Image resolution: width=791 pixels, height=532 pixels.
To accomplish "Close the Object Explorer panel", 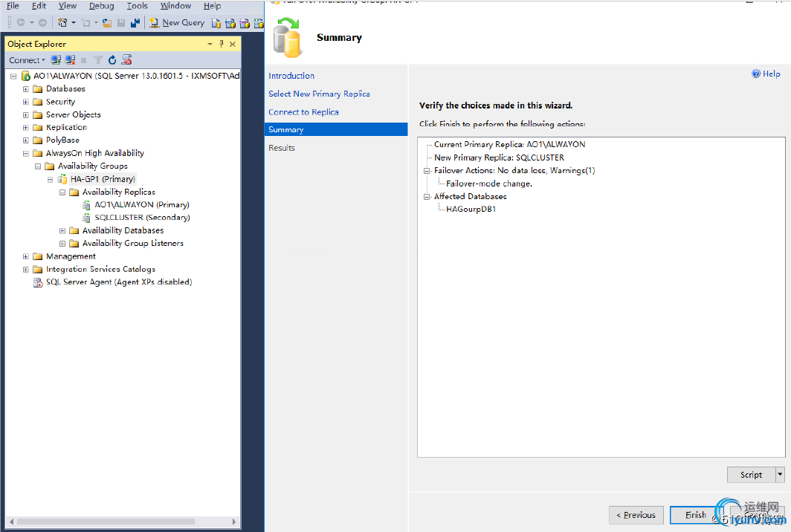I will coord(233,44).
